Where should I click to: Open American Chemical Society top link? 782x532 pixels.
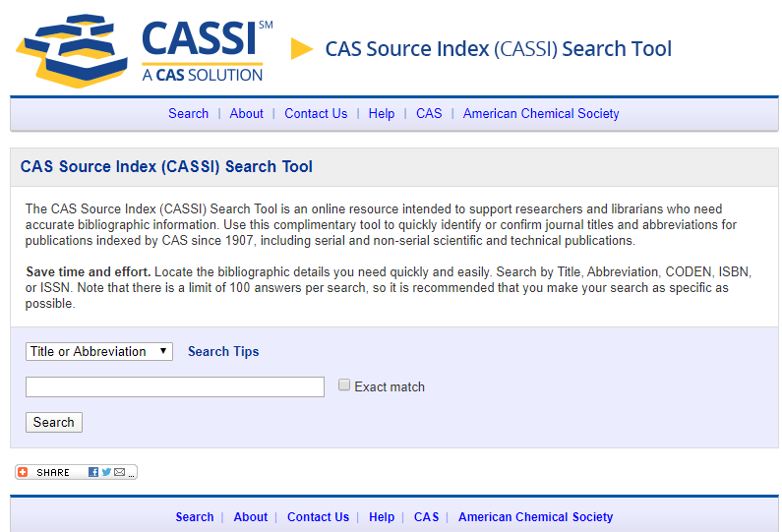[x=541, y=114]
